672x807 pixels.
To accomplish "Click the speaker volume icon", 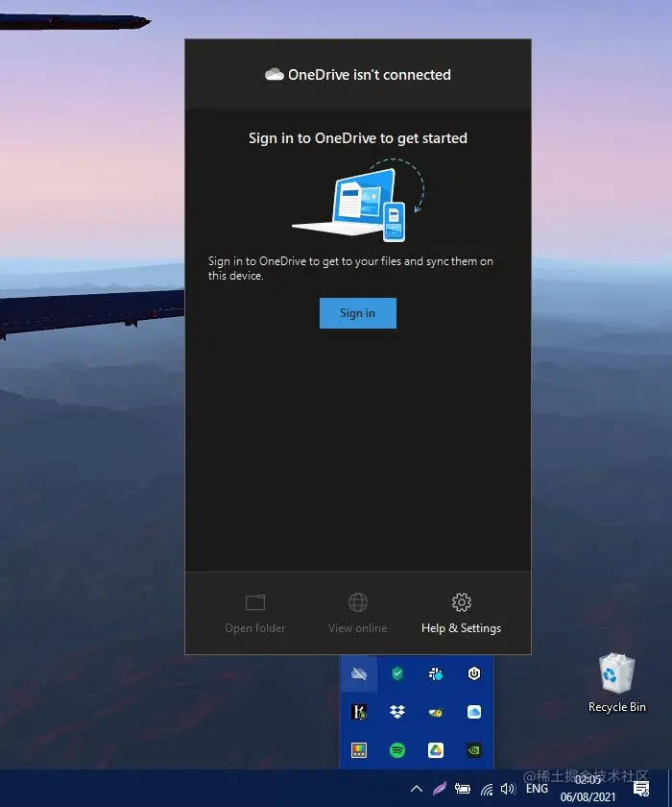I will pyautogui.click(x=508, y=789).
